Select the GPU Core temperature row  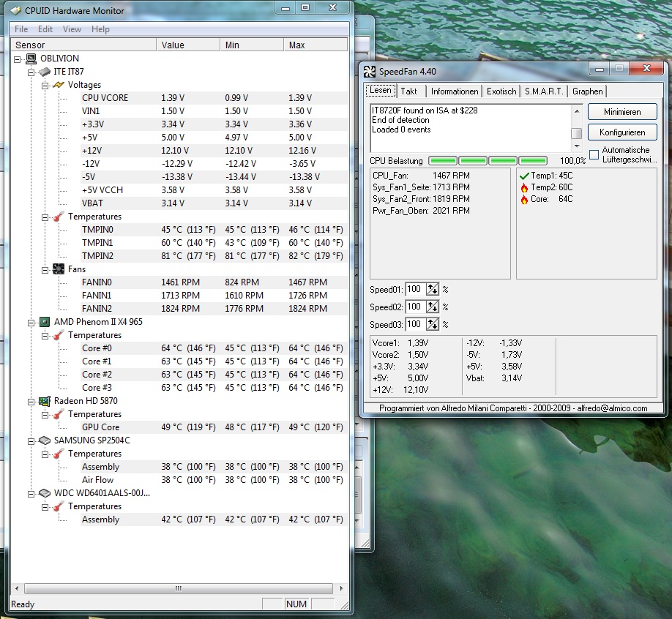pos(214,427)
